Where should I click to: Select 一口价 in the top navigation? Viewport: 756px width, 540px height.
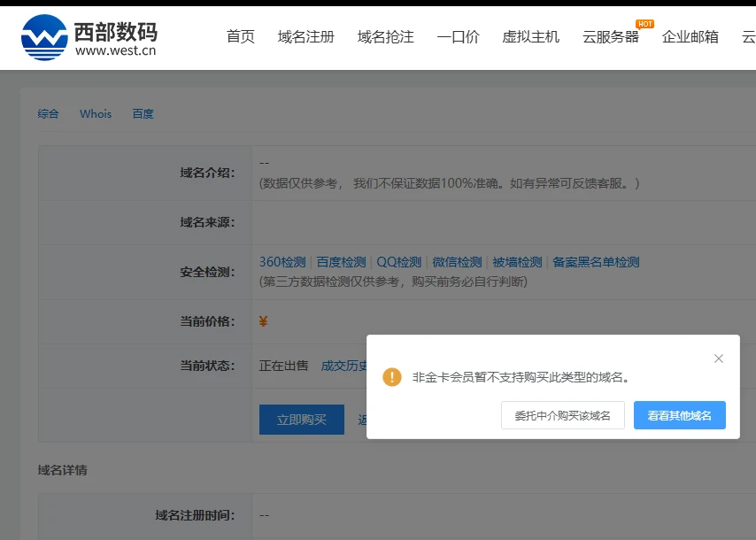click(459, 37)
